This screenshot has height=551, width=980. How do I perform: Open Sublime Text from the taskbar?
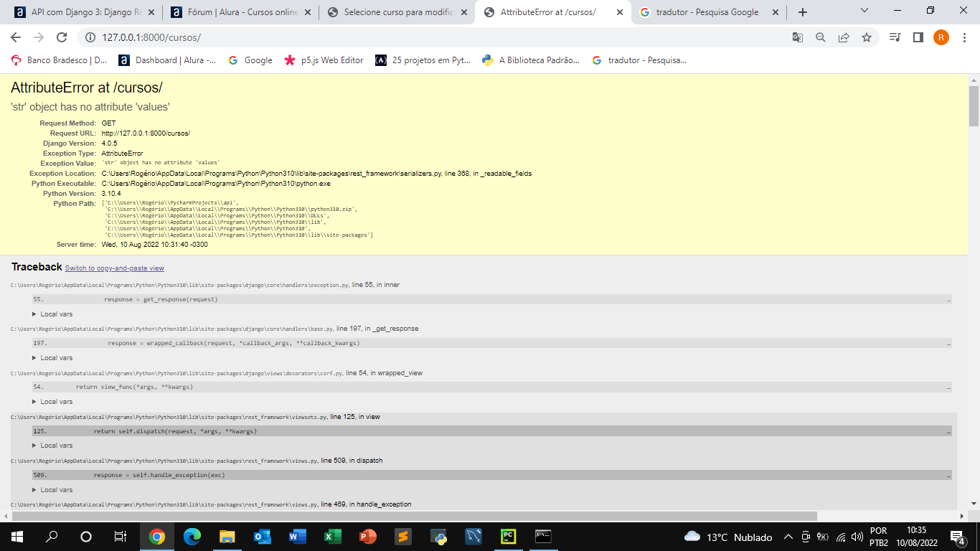tap(402, 537)
